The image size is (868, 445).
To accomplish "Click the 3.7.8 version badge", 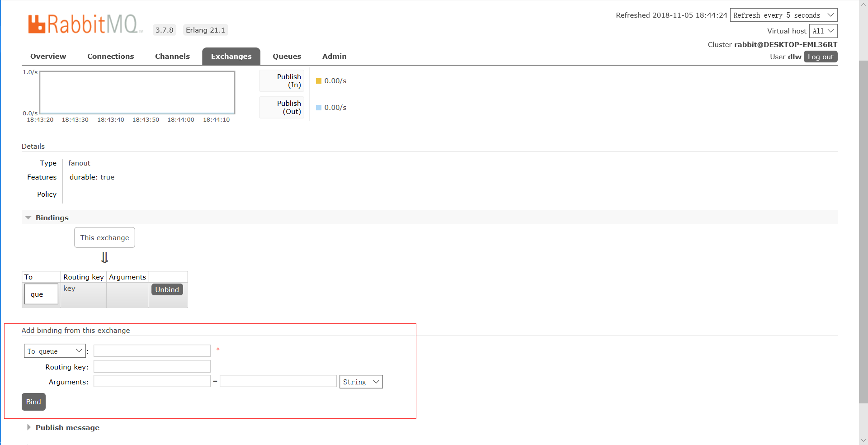I will (x=165, y=30).
